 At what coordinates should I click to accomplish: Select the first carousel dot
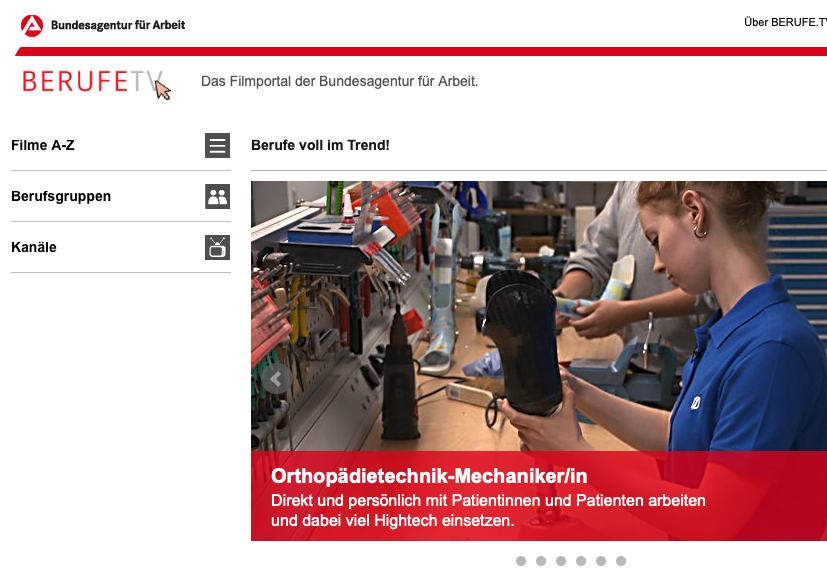[521, 561]
